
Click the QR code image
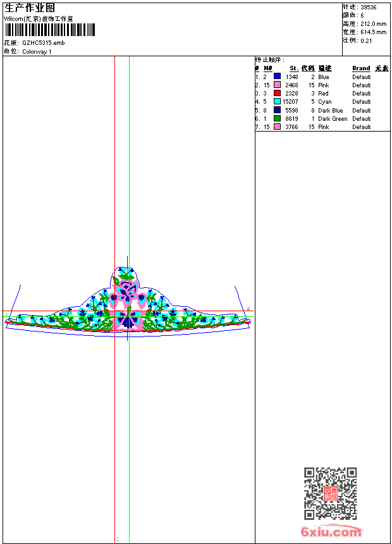coord(330,493)
